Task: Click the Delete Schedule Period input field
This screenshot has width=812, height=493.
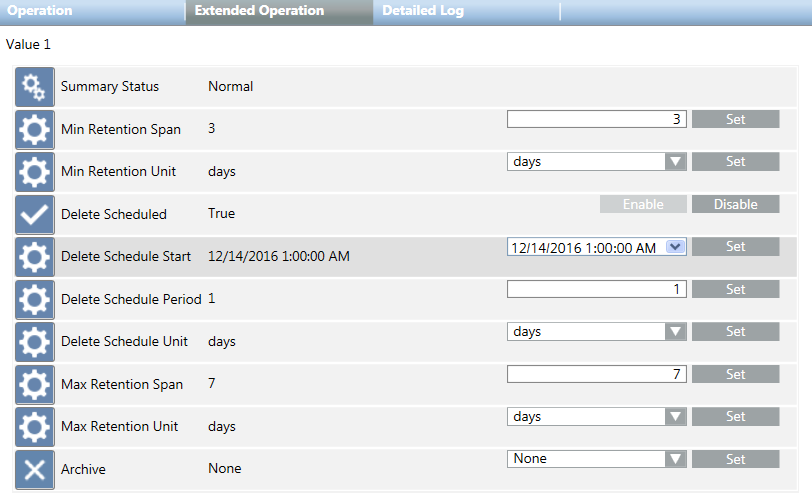Action: click(x=596, y=289)
